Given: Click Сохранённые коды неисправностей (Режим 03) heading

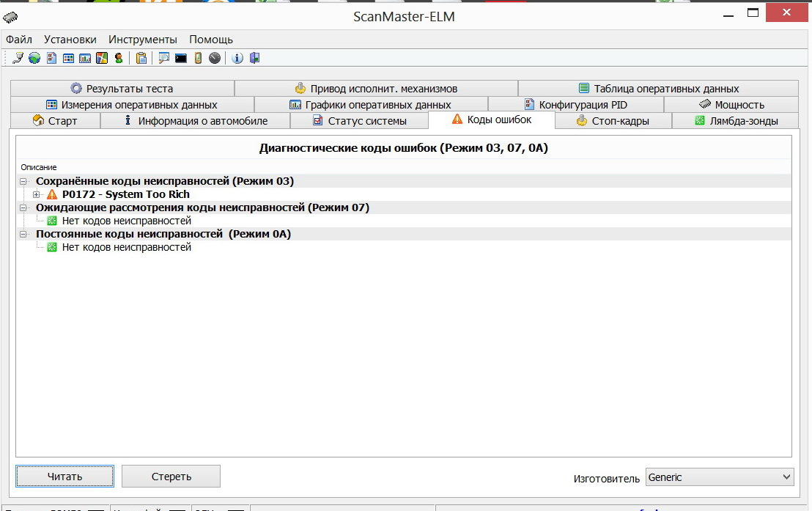Looking at the screenshot, I should click(165, 181).
